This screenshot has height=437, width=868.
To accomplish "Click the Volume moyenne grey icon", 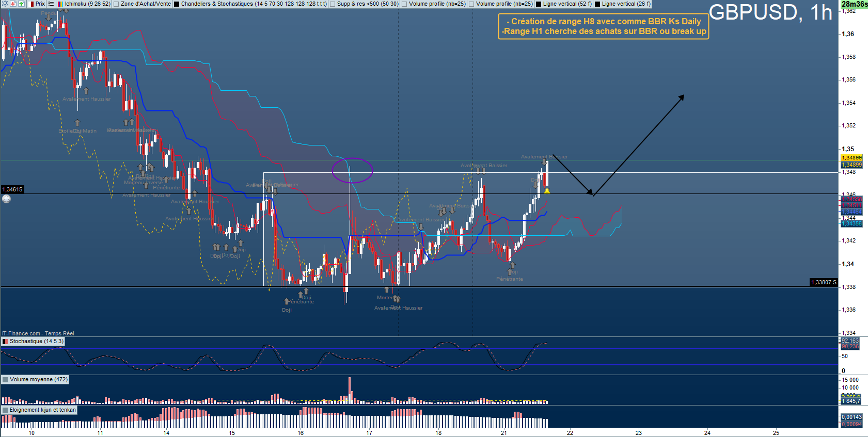I will point(6,380).
